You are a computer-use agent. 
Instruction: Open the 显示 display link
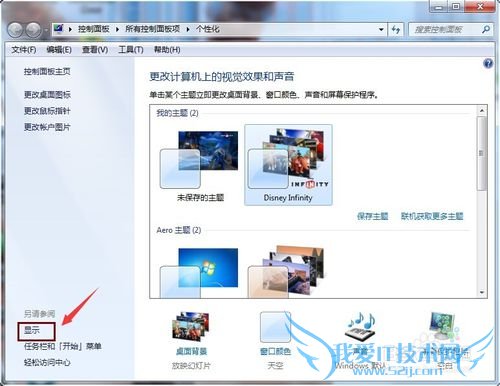[x=32, y=330]
